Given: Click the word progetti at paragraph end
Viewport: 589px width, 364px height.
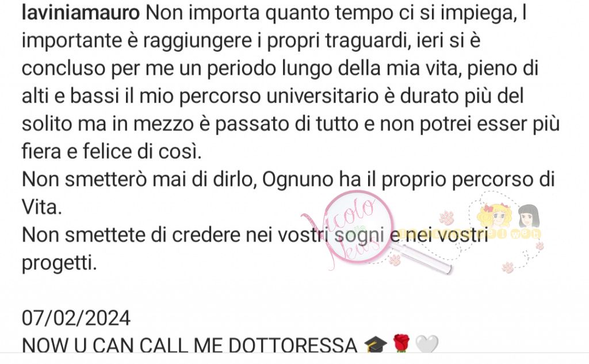Looking at the screenshot, I should click(x=59, y=263).
